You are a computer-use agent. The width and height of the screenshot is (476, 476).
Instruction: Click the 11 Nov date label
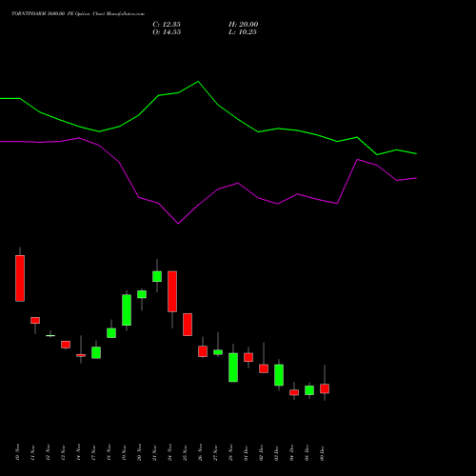pos(32,452)
